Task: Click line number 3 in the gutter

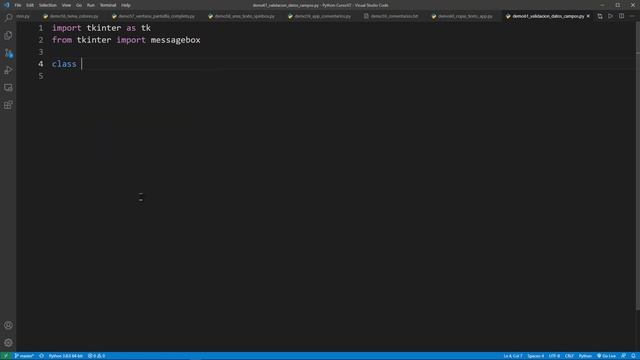Action: tap(41, 52)
